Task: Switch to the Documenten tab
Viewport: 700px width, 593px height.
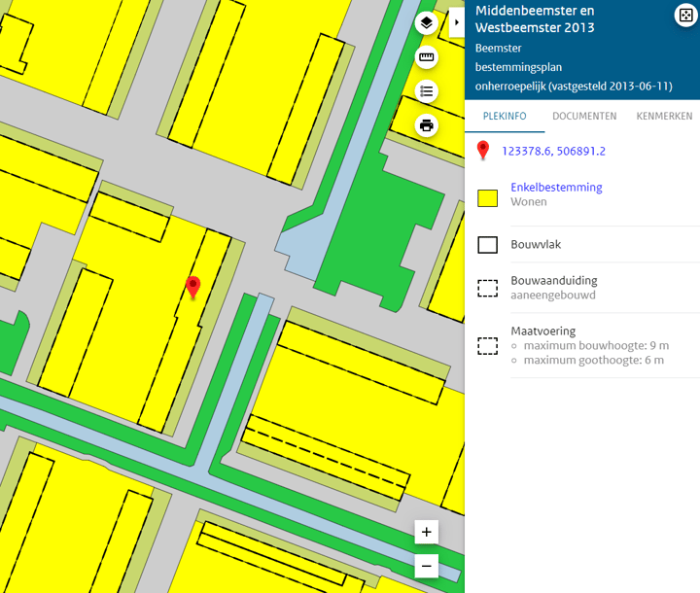Action: tap(584, 116)
